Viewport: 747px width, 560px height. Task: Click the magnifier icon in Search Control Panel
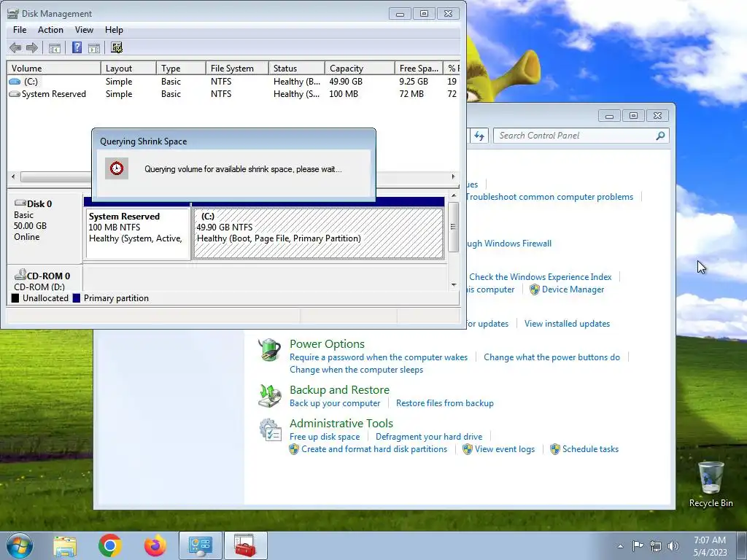click(660, 136)
